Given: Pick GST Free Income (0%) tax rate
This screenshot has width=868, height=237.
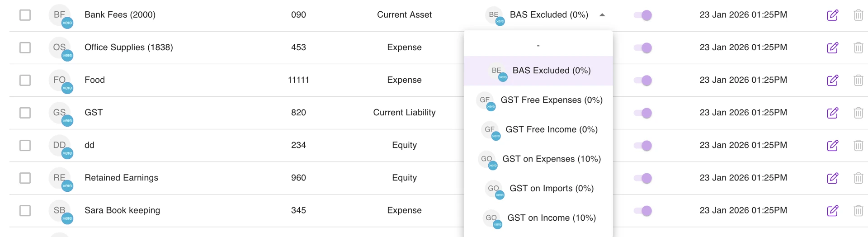Looking at the screenshot, I should click(551, 129).
